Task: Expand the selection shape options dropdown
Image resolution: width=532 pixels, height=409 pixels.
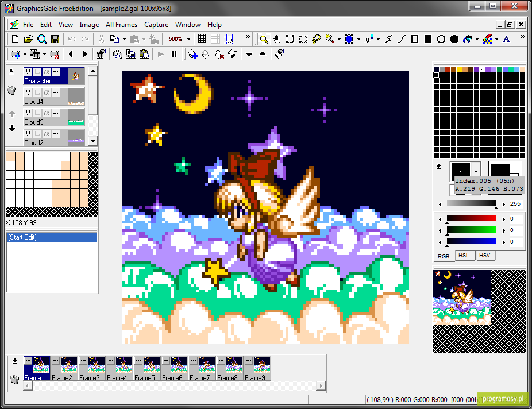Action: pos(358,39)
